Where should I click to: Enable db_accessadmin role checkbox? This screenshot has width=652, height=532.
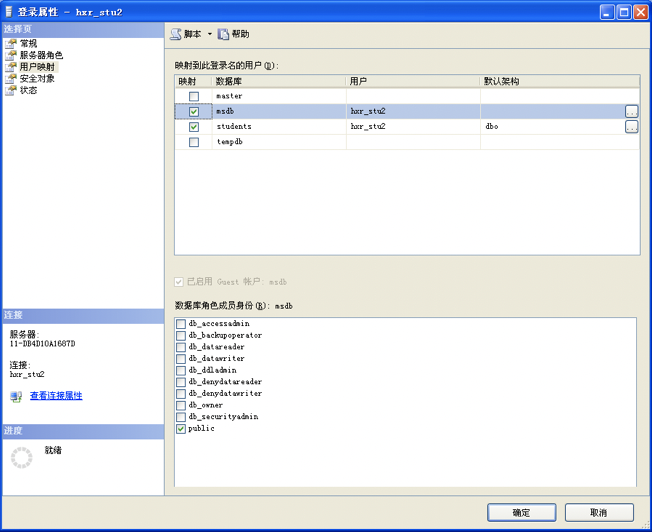(181, 324)
